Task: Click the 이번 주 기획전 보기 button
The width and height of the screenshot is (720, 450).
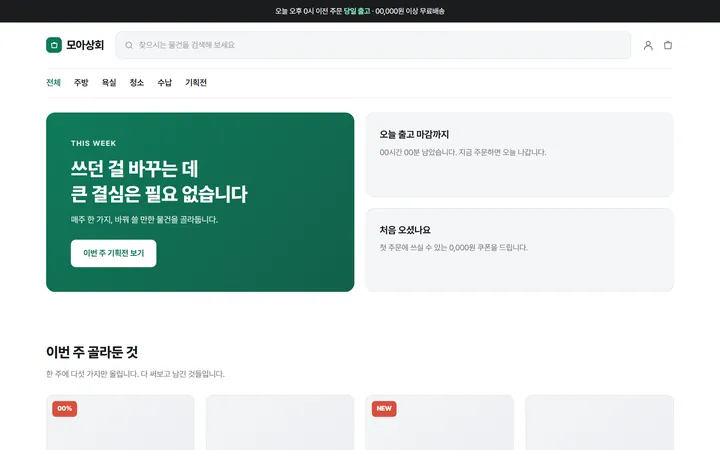Action: click(x=113, y=253)
